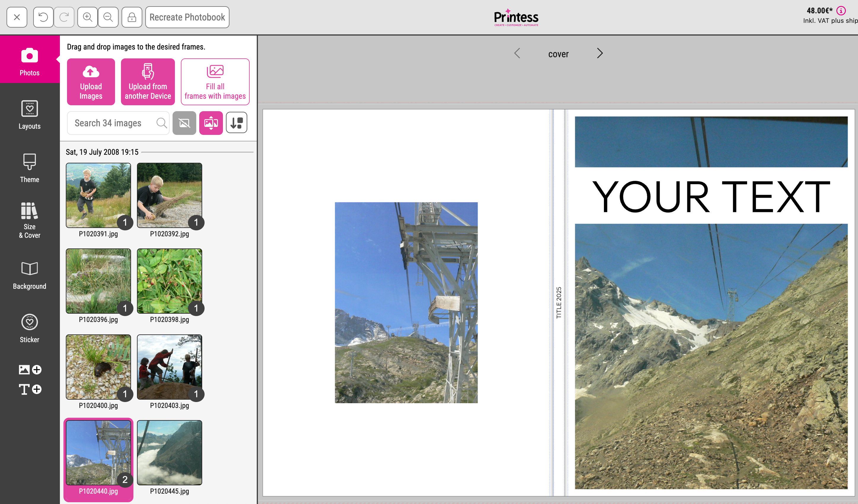Image resolution: width=858 pixels, height=504 pixels.
Task: Focus the Search 34 images field
Action: coord(118,123)
